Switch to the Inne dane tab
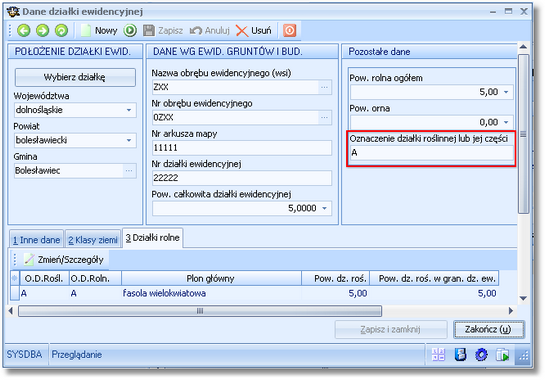 coord(36,240)
